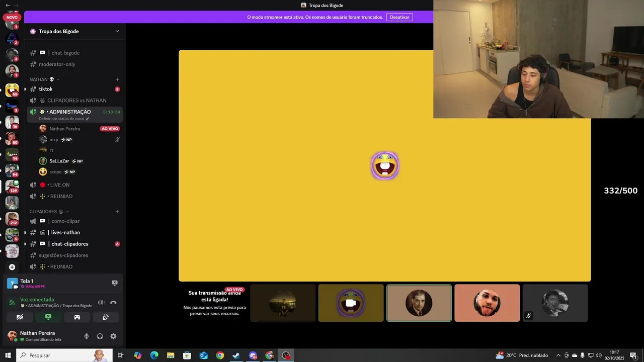644x362 pixels.
Task: Open the notification center icon
Action: coord(633,355)
